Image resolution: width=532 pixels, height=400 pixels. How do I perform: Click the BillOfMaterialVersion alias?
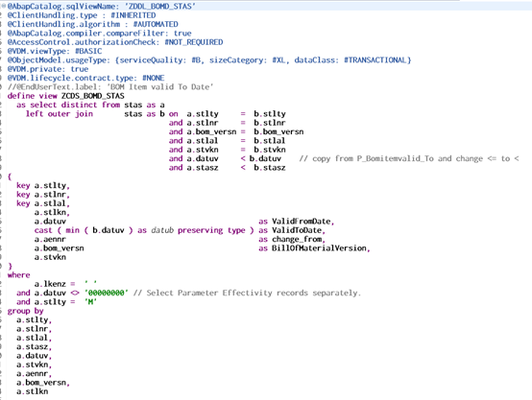pyautogui.click(x=319, y=248)
